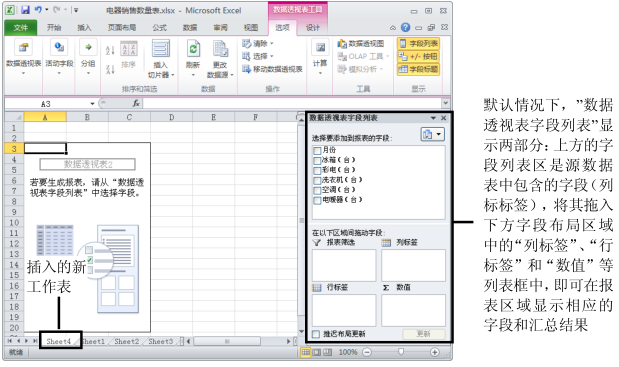Check the 彩电(台) field checkbox
619x367 pixels.
[x=317, y=170]
